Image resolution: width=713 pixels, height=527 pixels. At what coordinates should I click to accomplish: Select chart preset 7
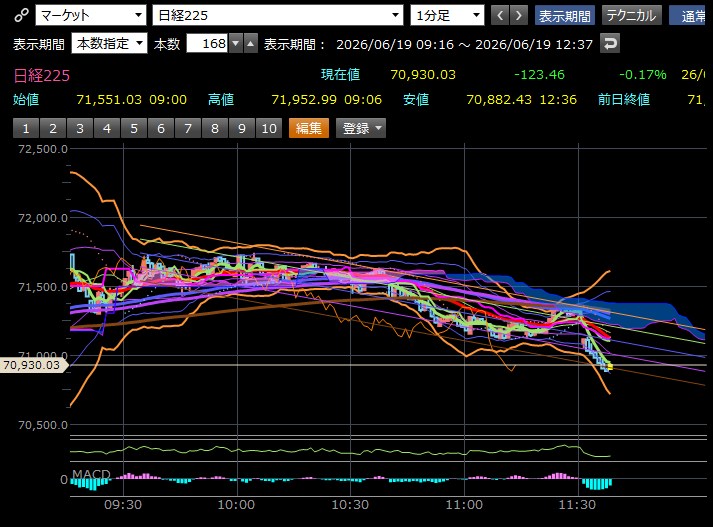(x=188, y=128)
